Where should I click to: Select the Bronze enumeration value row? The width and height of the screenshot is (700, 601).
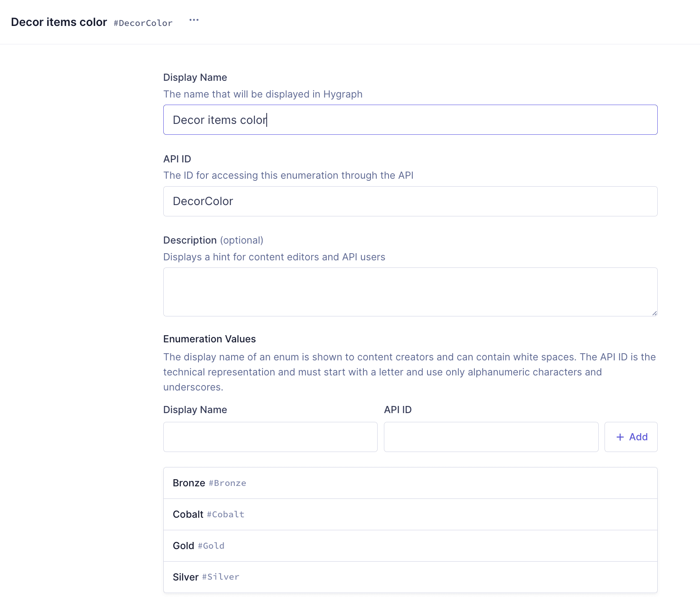point(410,483)
